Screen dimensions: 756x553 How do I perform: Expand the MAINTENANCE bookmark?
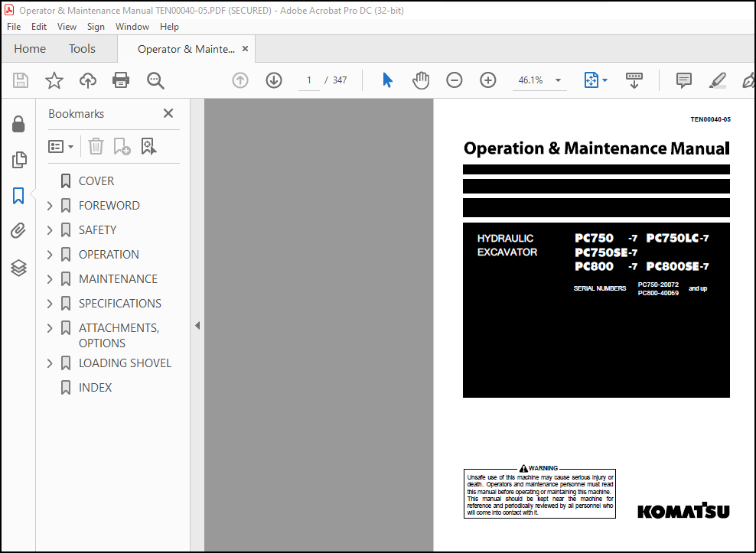pos(49,279)
